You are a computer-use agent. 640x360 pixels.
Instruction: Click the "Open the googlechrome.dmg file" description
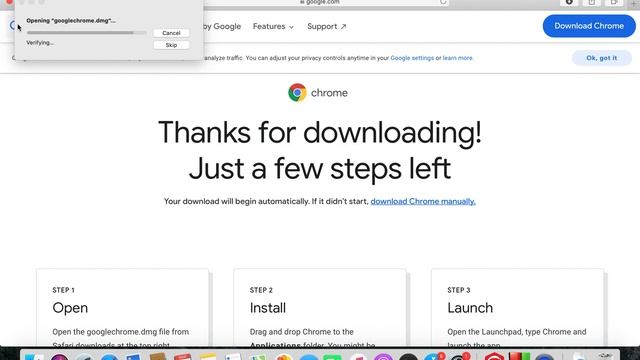pyautogui.click(x=121, y=337)
